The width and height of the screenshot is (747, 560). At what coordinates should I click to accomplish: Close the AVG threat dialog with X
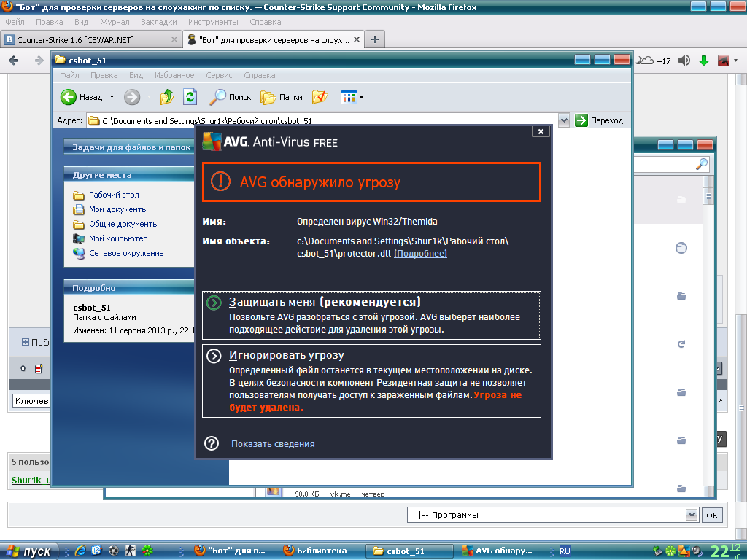tap(541, 132)
